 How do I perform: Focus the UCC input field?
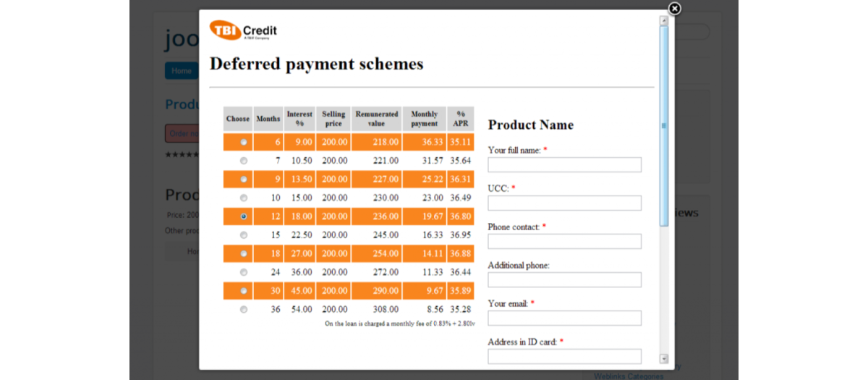click(564, 203)
